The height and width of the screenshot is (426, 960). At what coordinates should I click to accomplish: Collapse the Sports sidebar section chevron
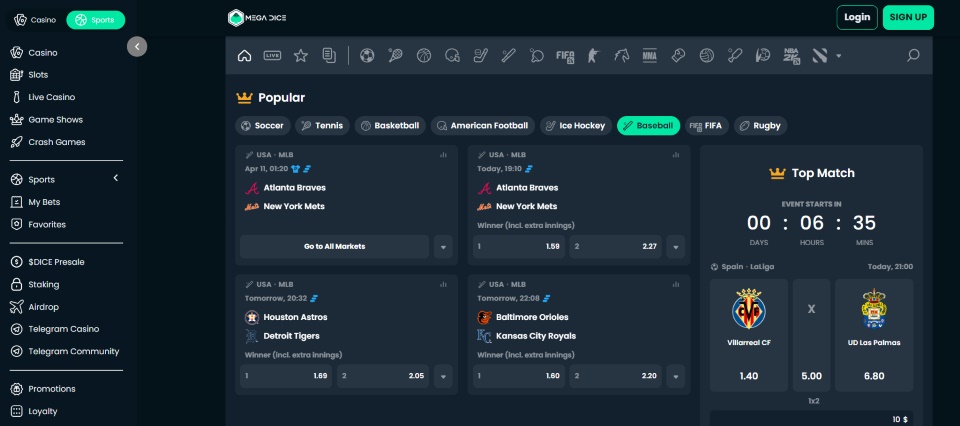point(115,178)
